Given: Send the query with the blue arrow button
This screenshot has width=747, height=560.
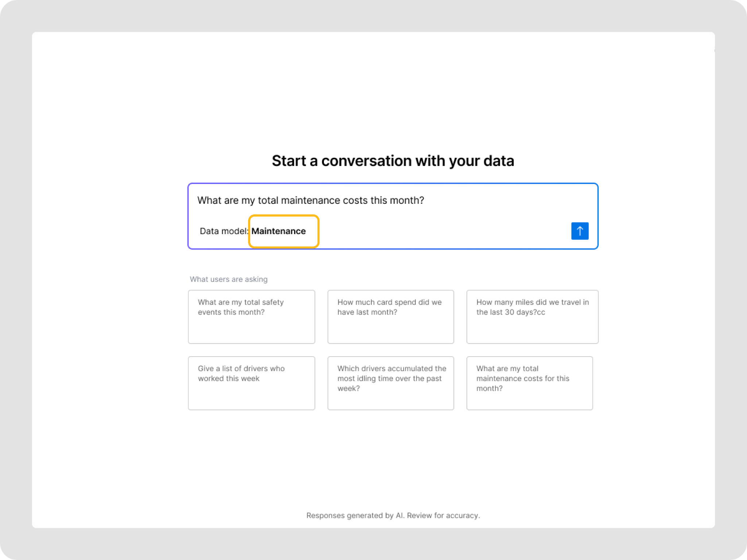Looking at the screenshot, I should click(580, 231).
